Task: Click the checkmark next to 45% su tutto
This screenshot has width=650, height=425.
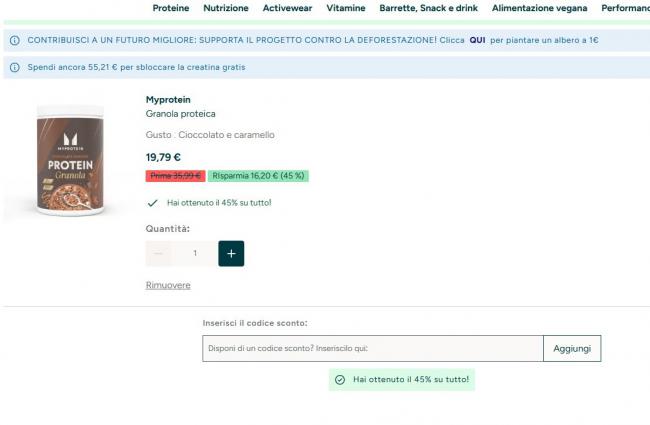Action: tap(153, 203)
